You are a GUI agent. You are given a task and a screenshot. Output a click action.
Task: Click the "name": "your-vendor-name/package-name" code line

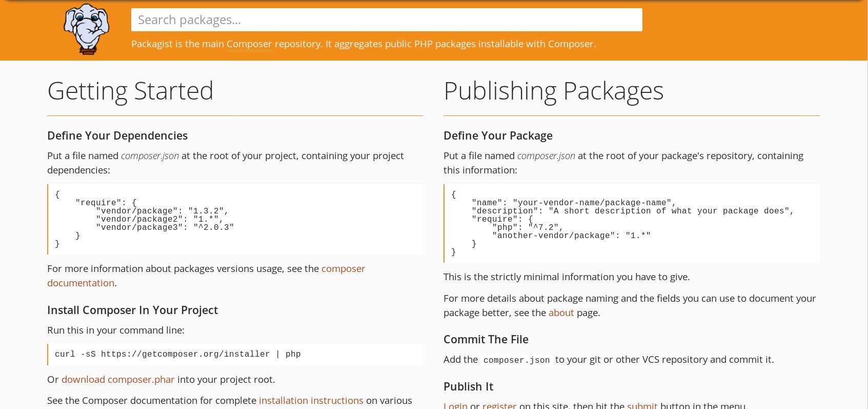coord(574,203)
